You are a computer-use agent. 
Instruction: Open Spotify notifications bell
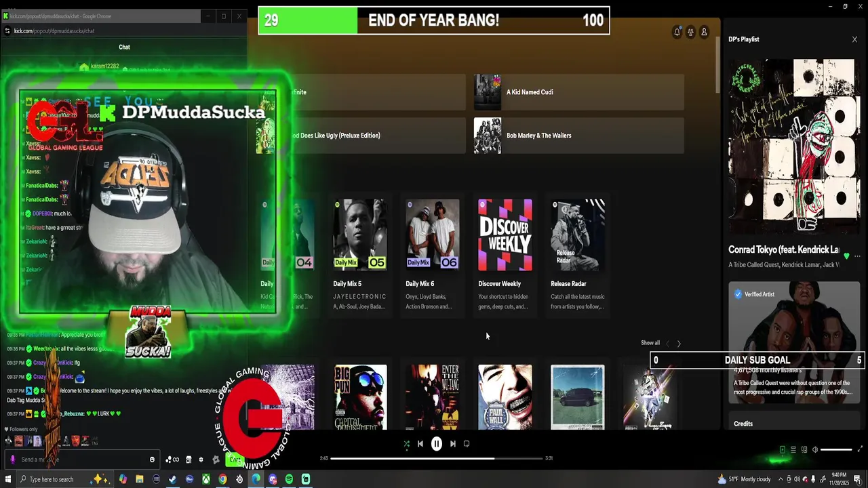point(677,32)
